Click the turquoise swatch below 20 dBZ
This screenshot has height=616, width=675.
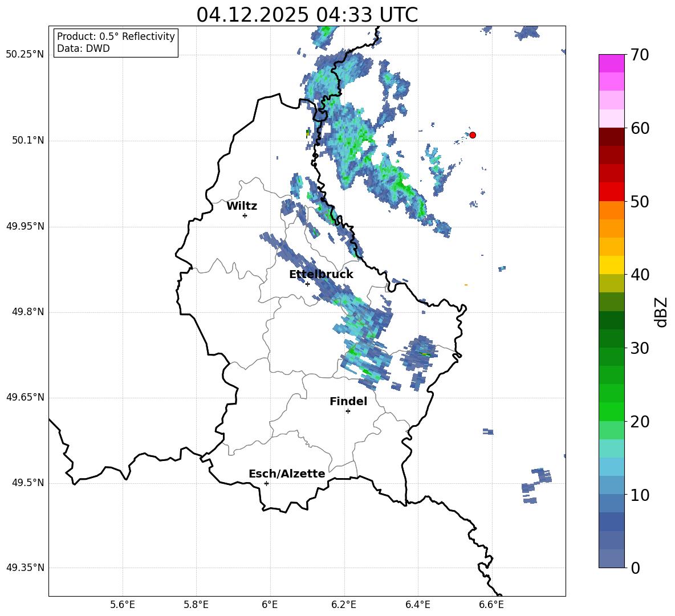click(612, 448)
